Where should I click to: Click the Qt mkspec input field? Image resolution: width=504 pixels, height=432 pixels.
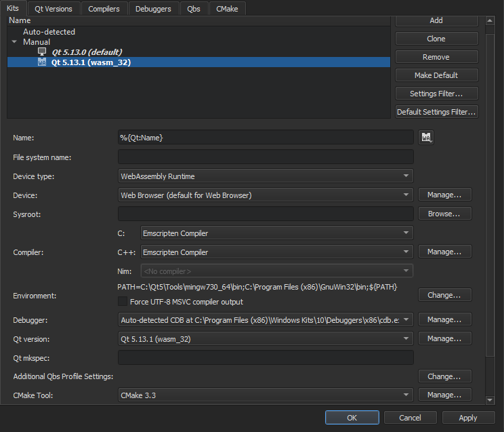pyautogui.click(x=266, y=358)
